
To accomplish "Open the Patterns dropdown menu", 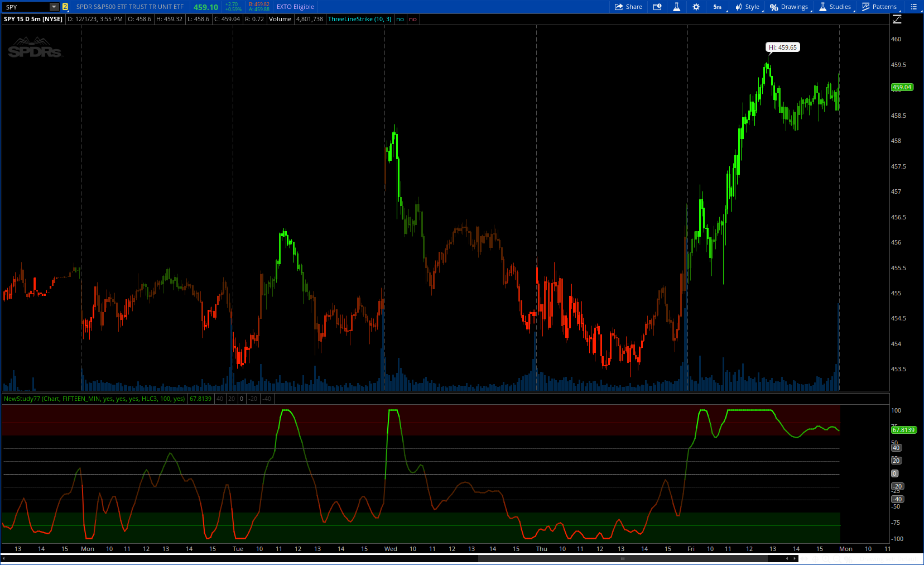I will pos(880,7).
